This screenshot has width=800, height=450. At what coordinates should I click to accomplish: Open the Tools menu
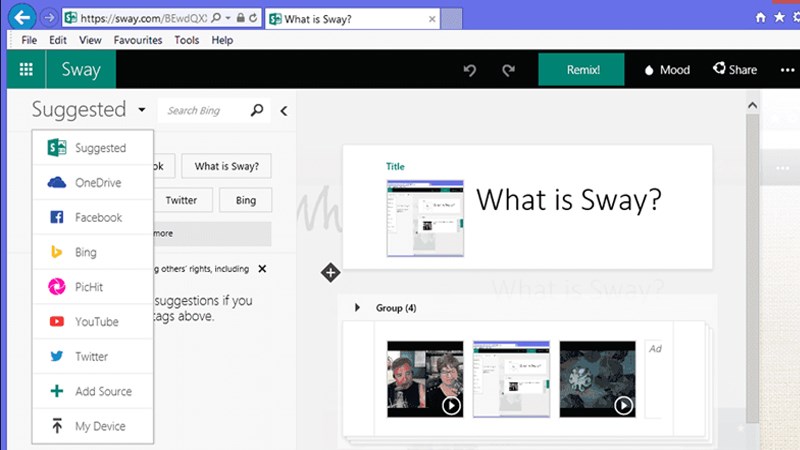(x=187, y=40)
